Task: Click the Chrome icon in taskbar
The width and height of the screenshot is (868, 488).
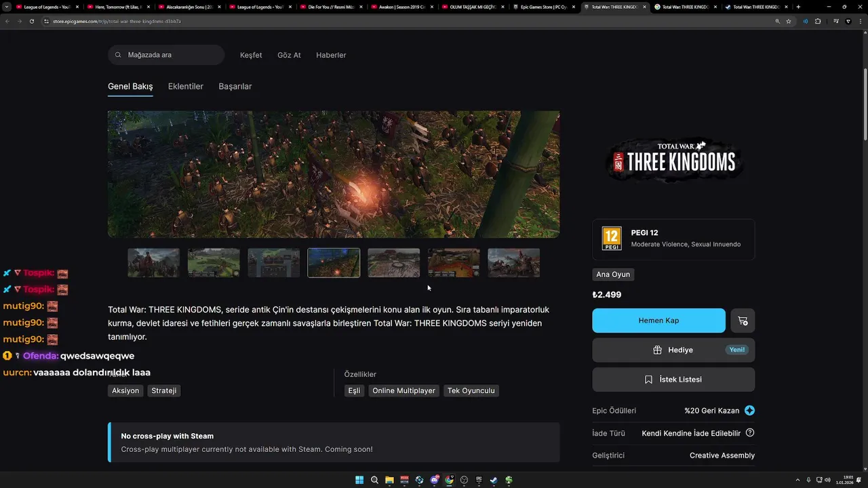Action: click(x=449, y=480)
